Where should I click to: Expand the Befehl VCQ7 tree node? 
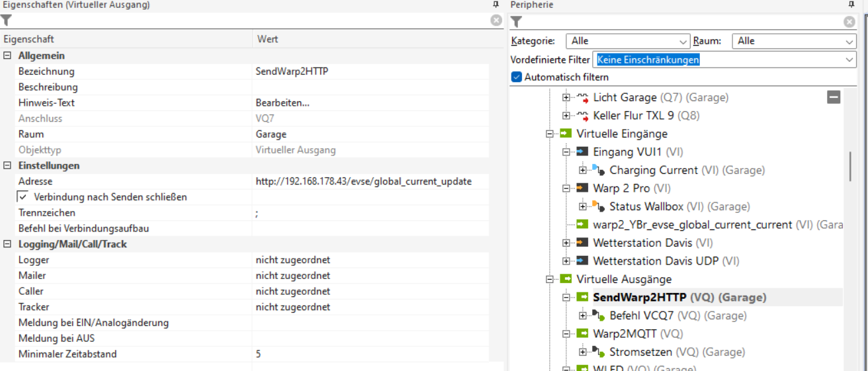point(582,315)
